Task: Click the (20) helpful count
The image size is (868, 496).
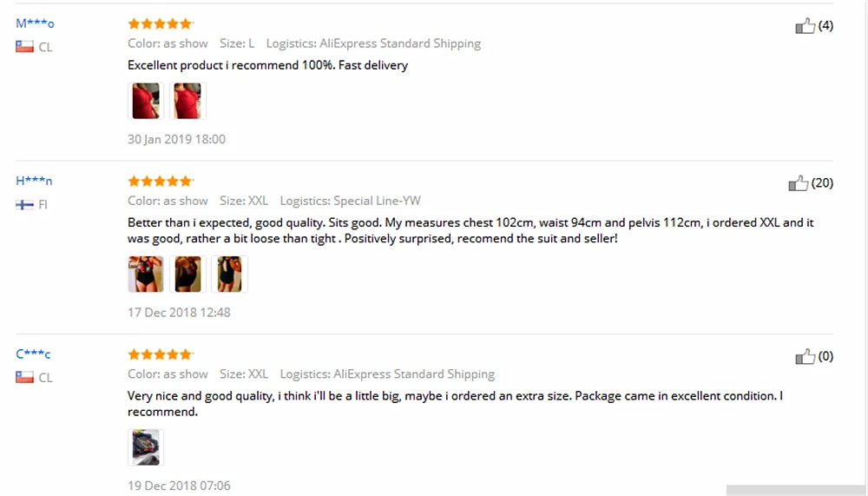Action: click(822, 183)
